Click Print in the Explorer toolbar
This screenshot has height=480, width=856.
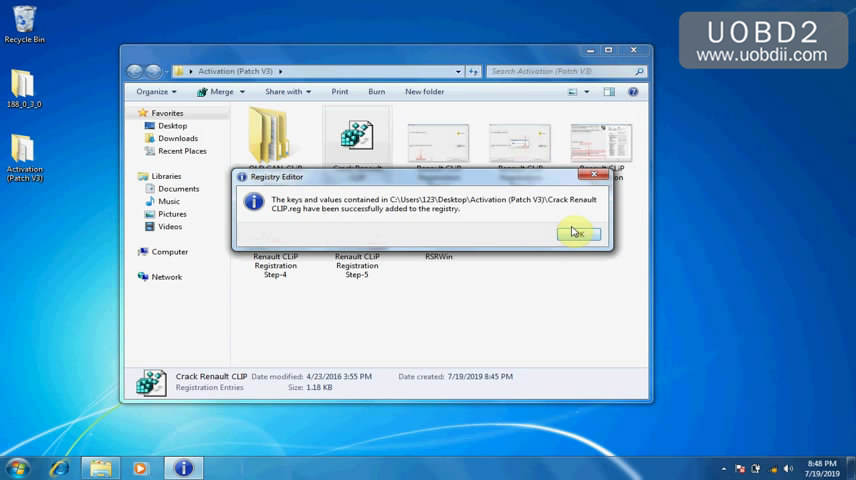340,92
